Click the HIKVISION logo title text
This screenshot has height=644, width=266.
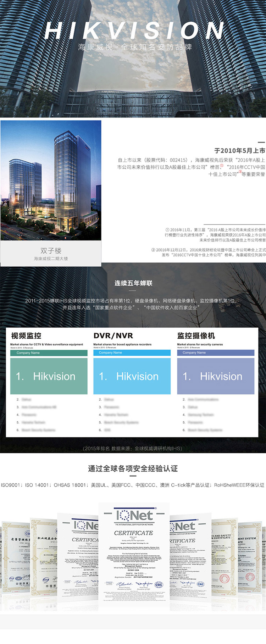click(134, 31)
